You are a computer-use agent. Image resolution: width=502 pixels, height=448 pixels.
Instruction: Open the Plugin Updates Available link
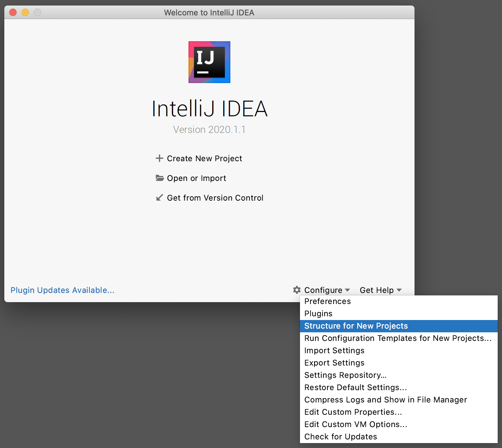63,290
